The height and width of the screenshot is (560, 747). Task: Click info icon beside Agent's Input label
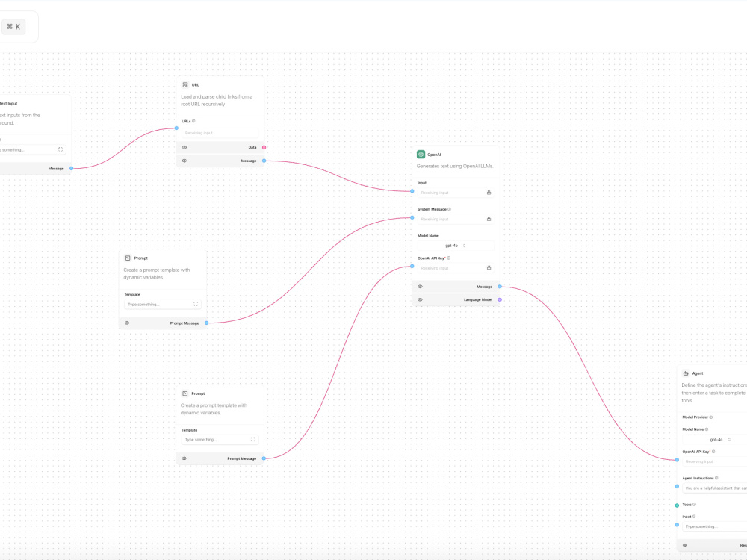[x=694, y=516]
